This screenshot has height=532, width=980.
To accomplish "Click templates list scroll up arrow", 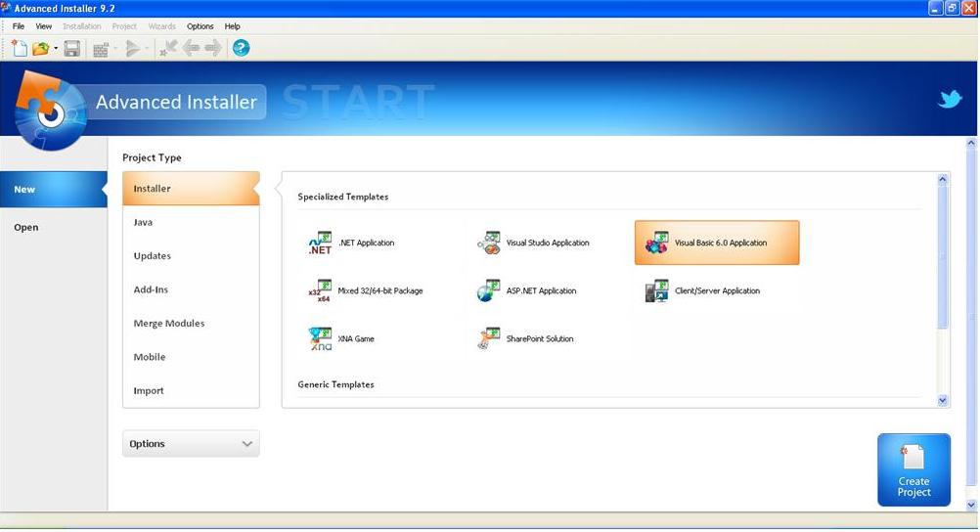I will coord(943,179).
